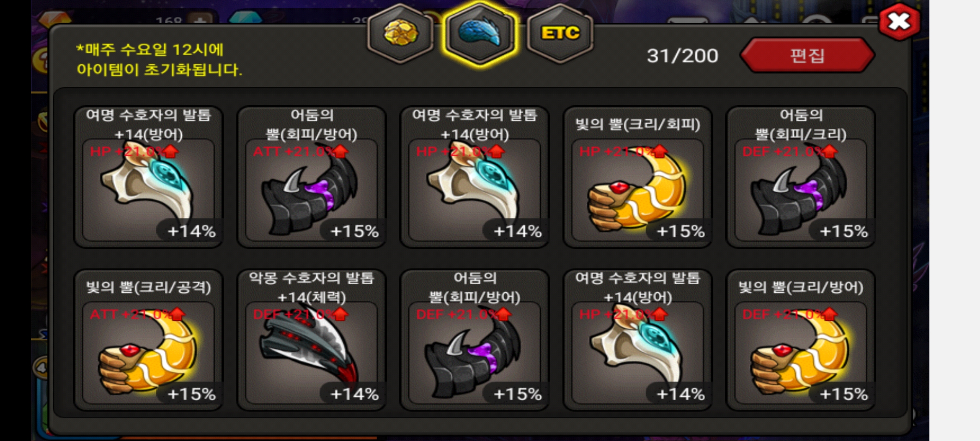
Task: Click +14% badge on 악몽 수호자의 발톱
Action: [354, 394]
